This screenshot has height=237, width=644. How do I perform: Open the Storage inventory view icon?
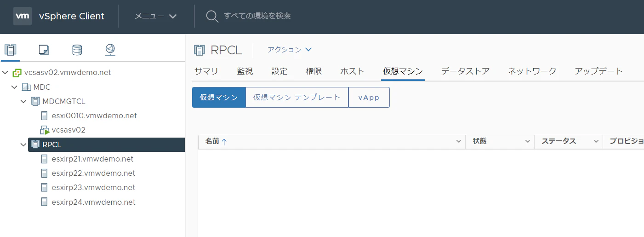pos(77,49)
